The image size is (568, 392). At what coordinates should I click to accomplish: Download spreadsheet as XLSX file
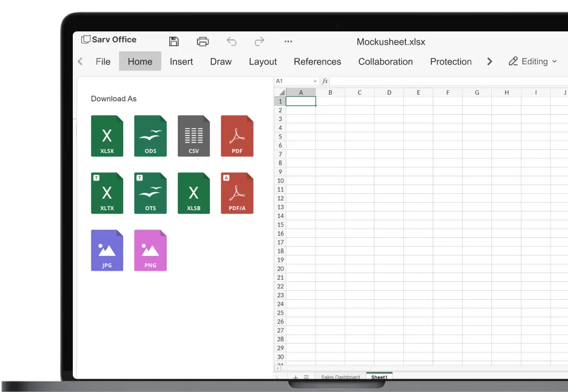[107, 136]
